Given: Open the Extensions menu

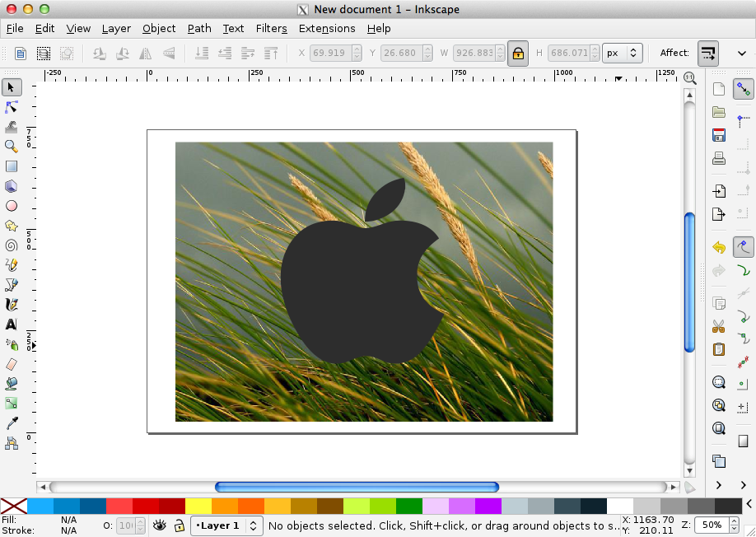Looking at the screenshot, I should point(327,28).
